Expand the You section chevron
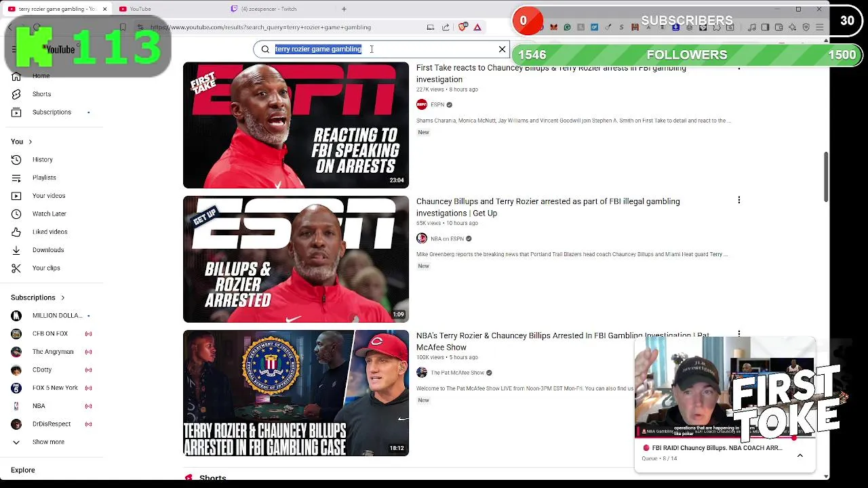 pos(30,142)
